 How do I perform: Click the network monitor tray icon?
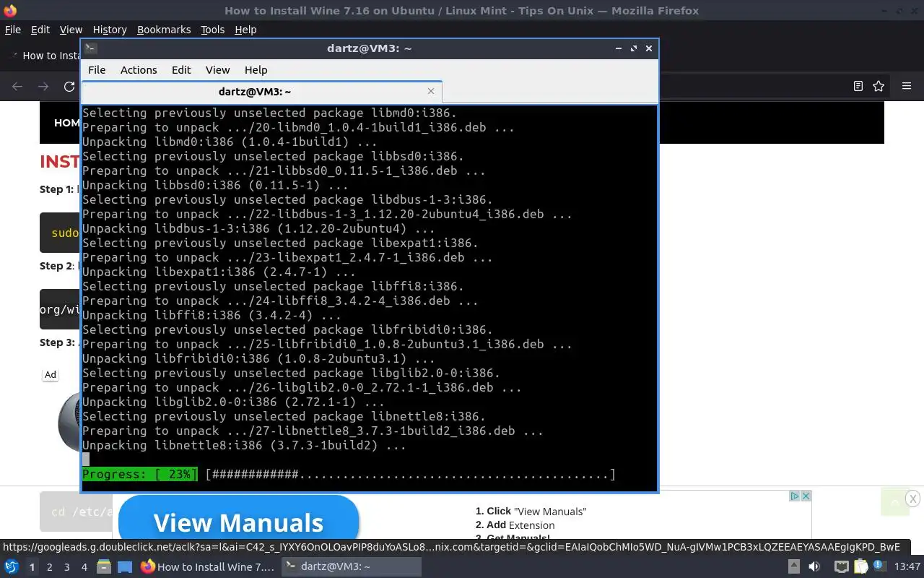coord(842,566)
